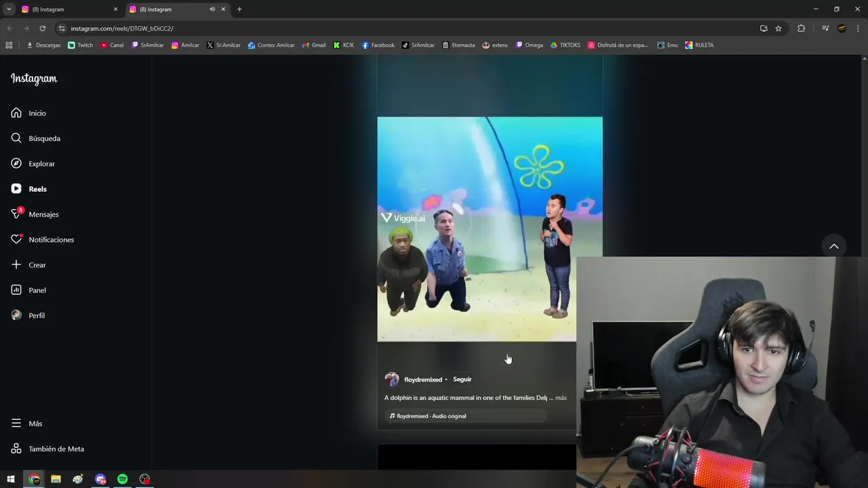This screenshot has height=488, width=868.
Task: Open Canal bookmark
Action: (112, 45)
